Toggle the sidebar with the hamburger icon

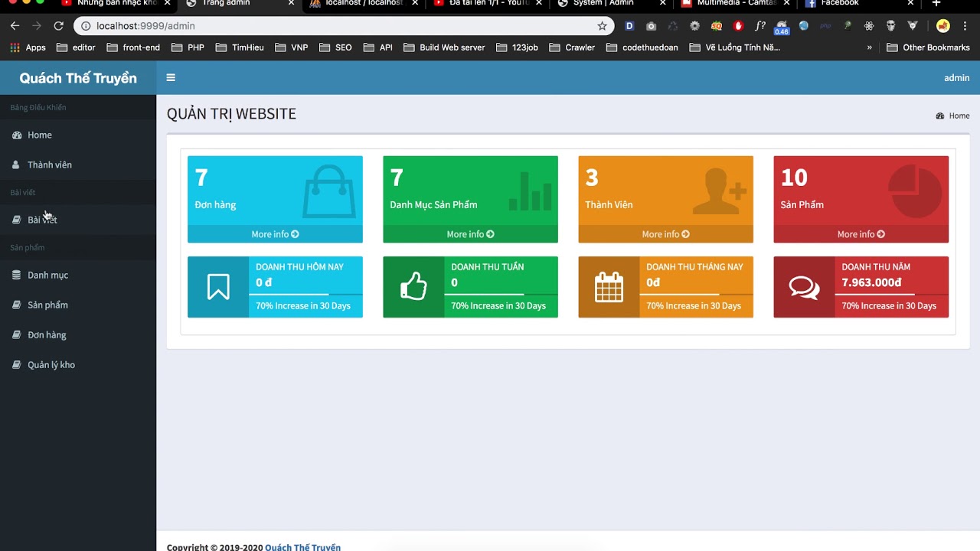tap(171, 77)
